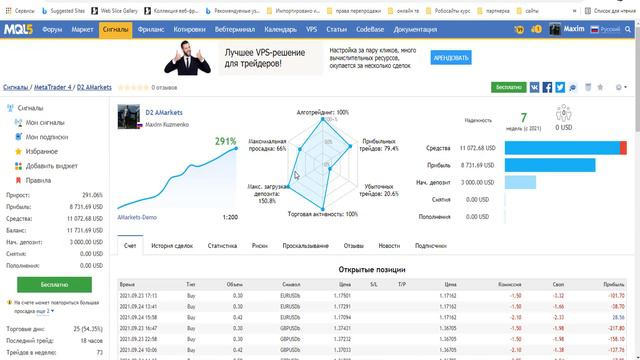This screenshot has width=640, height=360.
Task: Open the Web Slice Gallery bookmark
Action: [x=115, y=11]
